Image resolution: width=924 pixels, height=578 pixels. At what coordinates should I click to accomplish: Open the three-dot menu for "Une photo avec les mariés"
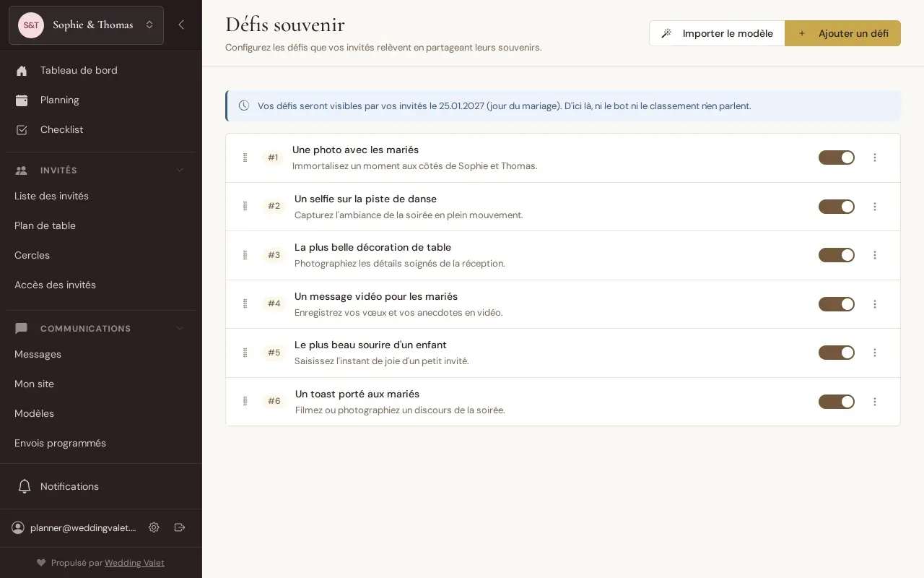pyautogui.click(x=875, y=158)
